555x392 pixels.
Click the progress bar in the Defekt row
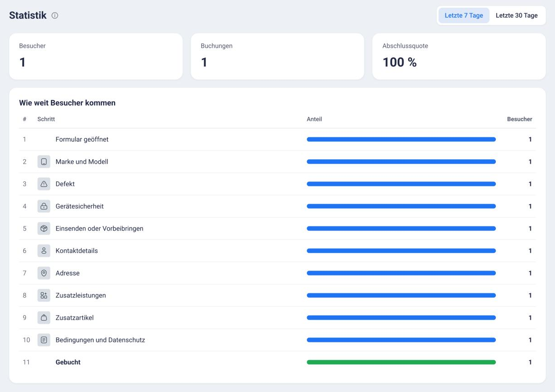pos(401,184)
